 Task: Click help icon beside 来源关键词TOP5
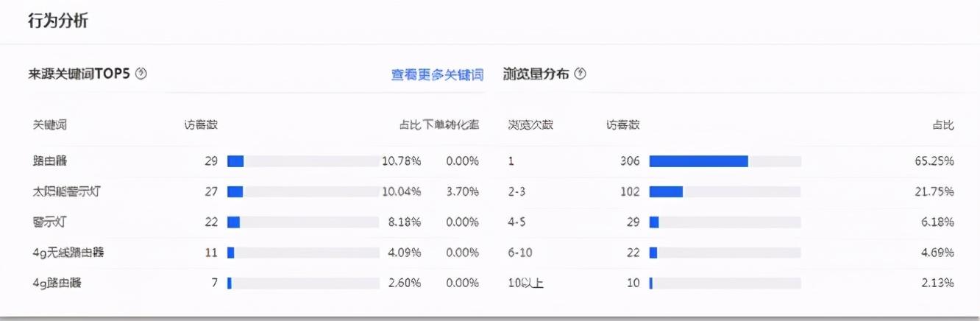[142, 74]
